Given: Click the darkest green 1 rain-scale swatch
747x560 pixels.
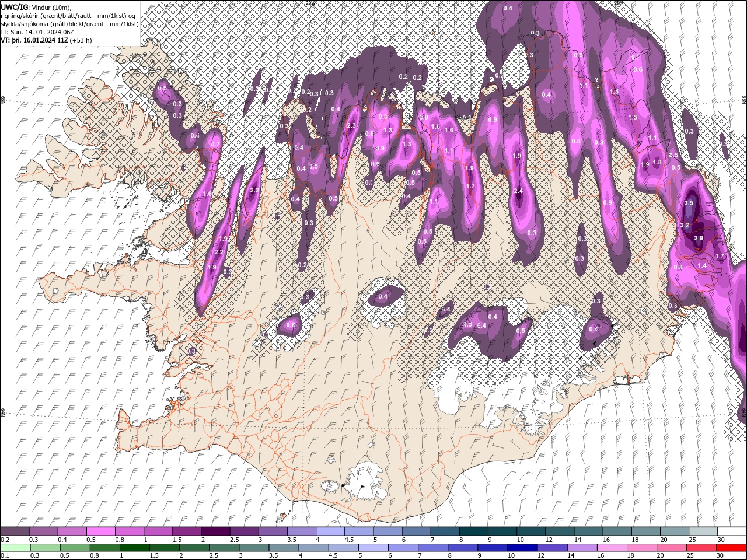Looking at the screenshot, I should [x=134, y=547].
